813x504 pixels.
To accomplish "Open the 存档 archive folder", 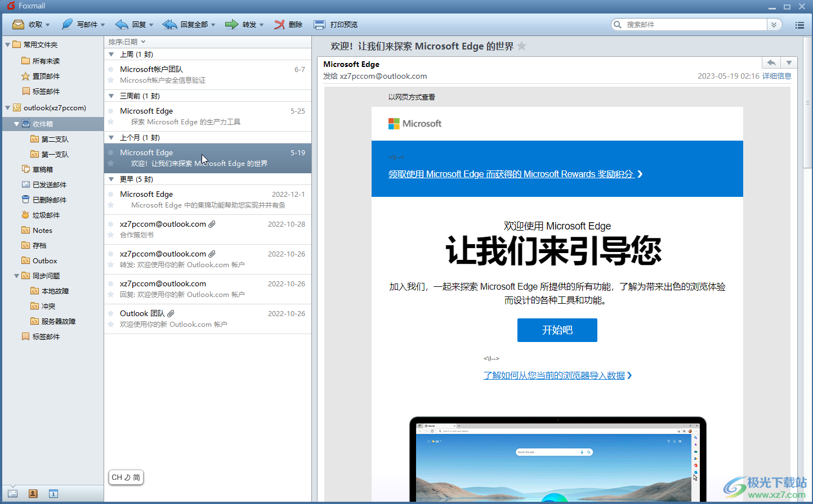I will pyautogui.click(x=34, y=245).
